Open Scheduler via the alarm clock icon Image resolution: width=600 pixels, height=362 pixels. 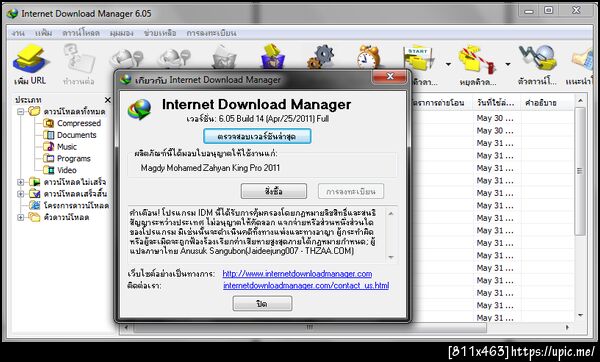click(368, 57)
